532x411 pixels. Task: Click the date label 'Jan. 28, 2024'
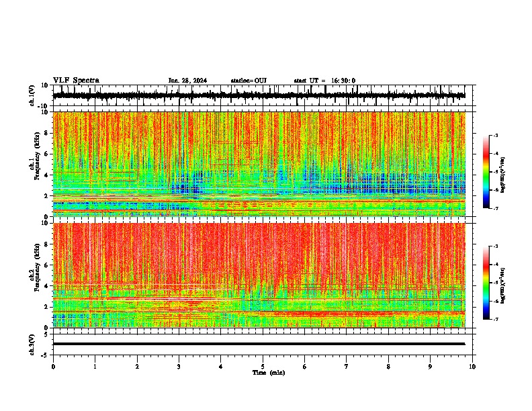(x=187, y=81)
